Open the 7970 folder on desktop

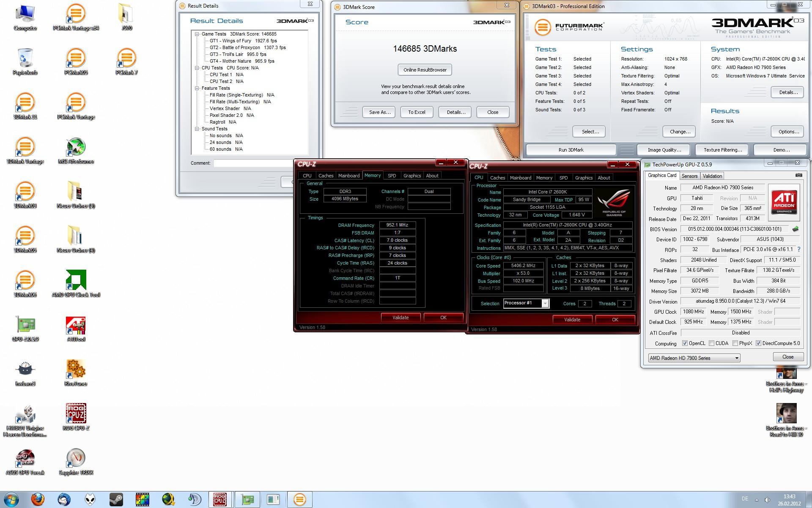[x=126, y=17]
